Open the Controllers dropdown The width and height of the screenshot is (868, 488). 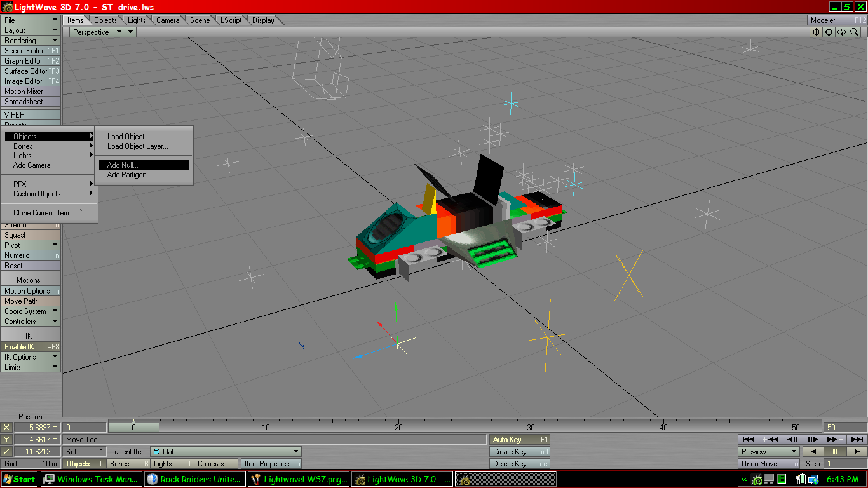pos(31,322)
